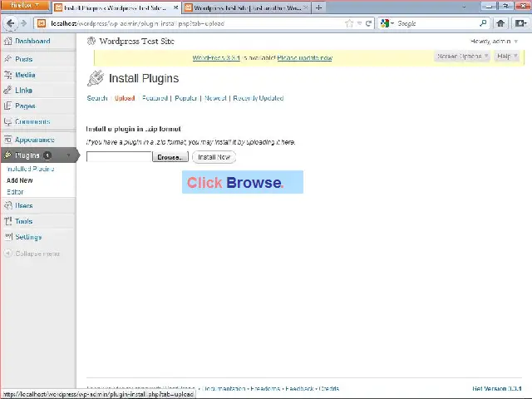Click the Collapse menu arrow icon
532x399 pixels.
tap(7, 253)
